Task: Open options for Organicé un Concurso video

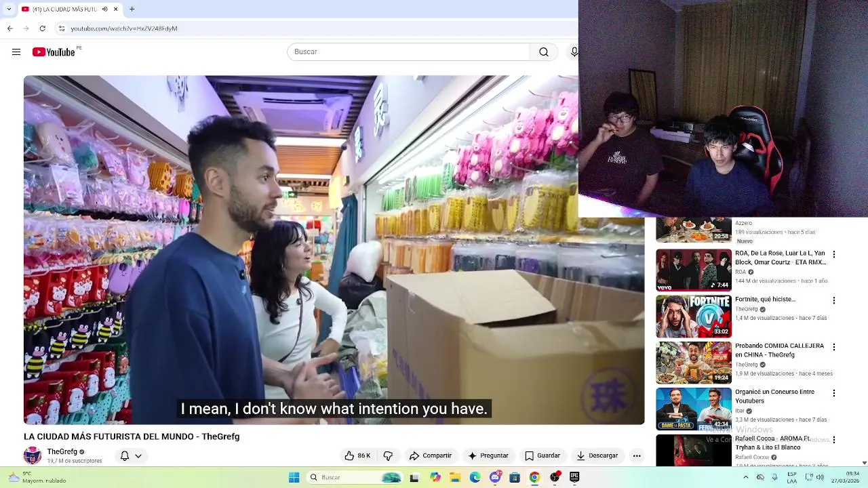Action: tap(834, 393)
